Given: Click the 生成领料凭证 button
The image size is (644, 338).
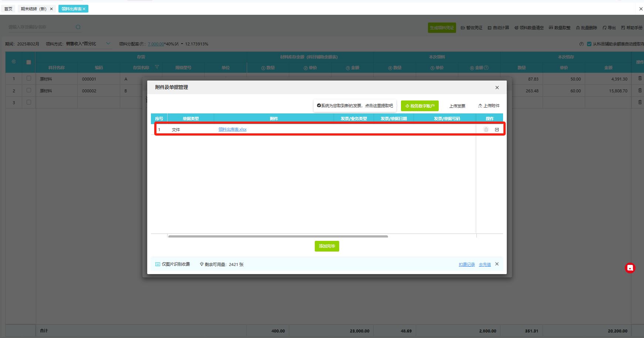Looking at the screenshot, I should pyautogui.click(x=442, y=28).
